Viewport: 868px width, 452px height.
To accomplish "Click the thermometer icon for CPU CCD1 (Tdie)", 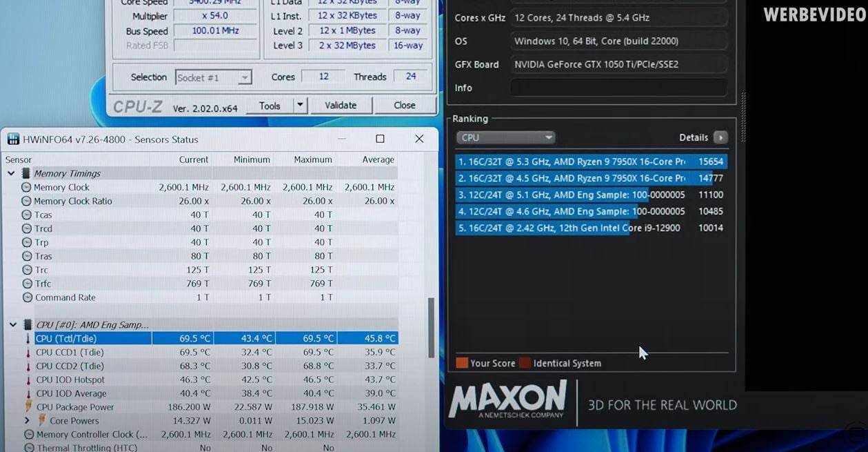I will [x=28, y=352].
